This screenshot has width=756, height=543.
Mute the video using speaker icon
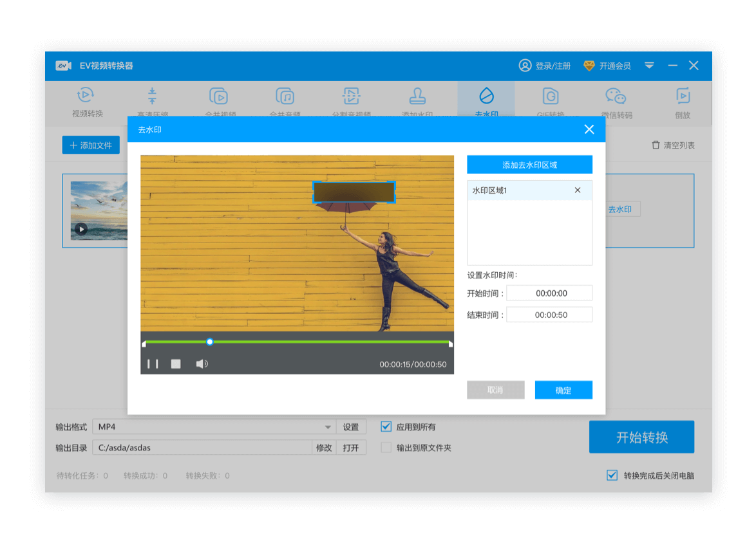pos(202,364)
